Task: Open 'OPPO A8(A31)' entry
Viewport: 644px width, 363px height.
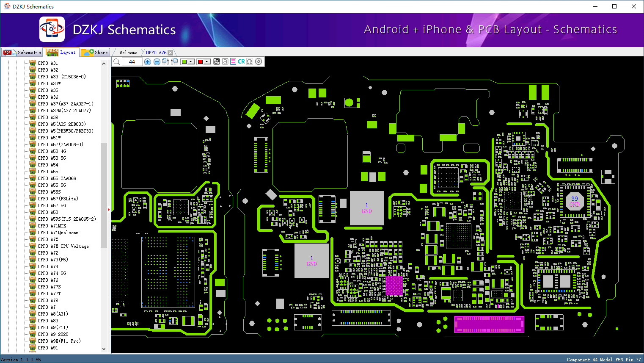Action: point(53,314)
